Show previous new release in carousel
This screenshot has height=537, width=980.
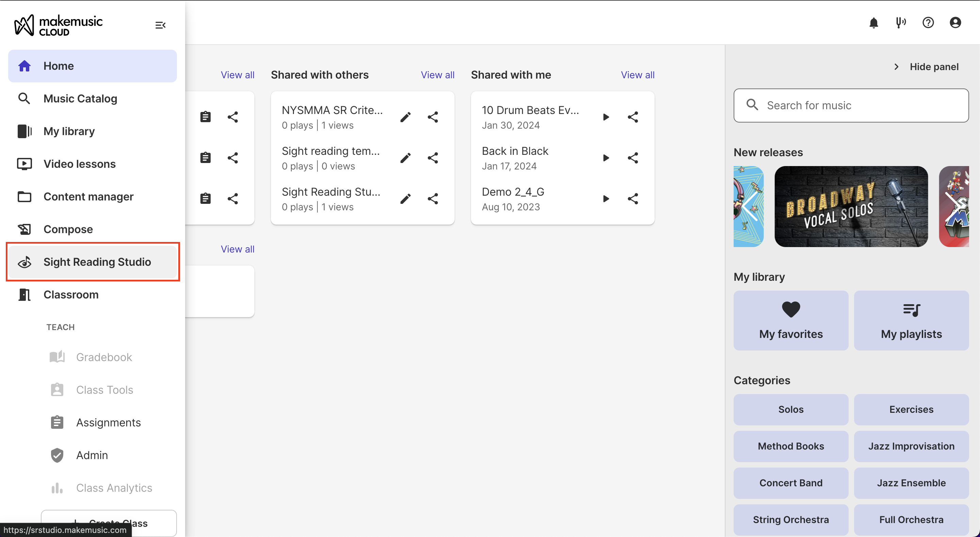pos(750,206)
